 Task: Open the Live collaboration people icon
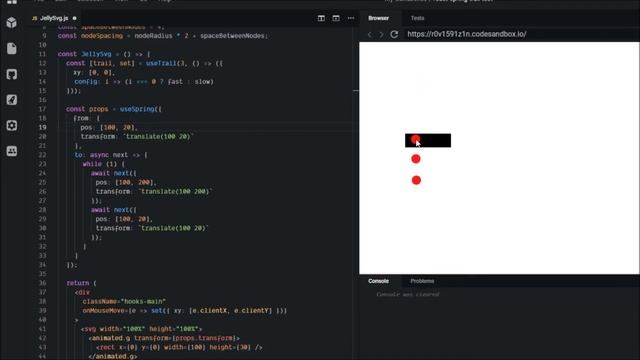(x=11, y=151)
